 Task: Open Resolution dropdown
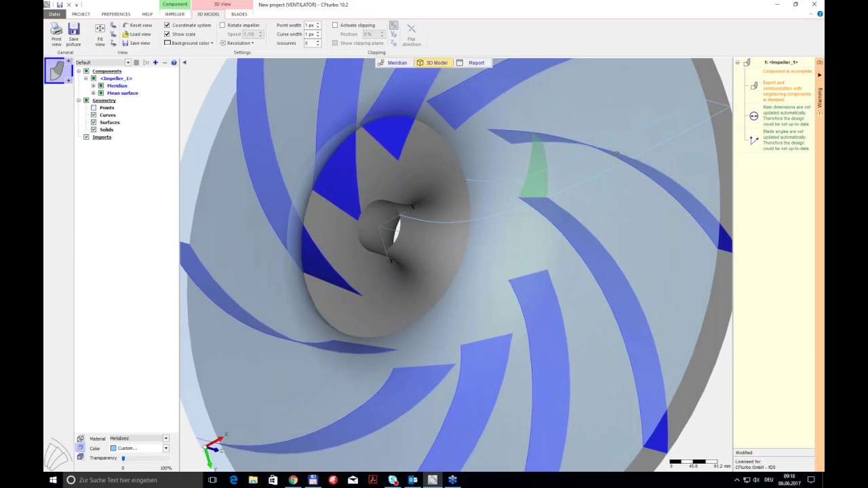tap(237, 43)
